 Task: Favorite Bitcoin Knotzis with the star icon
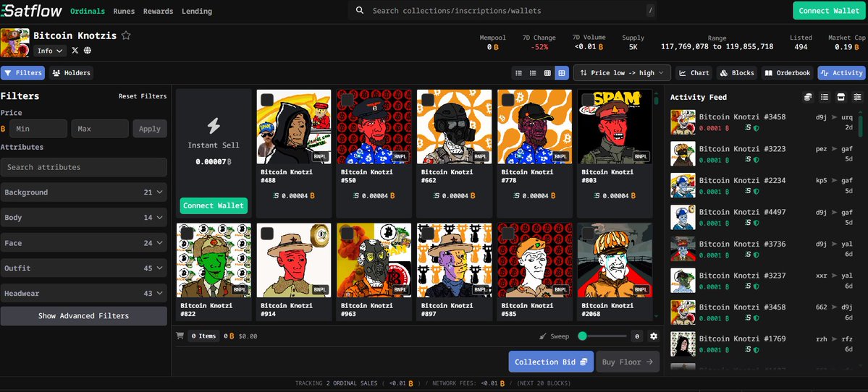pos(126,35)
